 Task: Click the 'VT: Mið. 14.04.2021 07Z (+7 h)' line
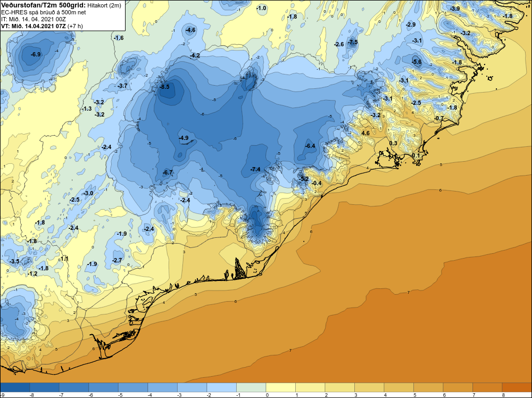point(41,26)
